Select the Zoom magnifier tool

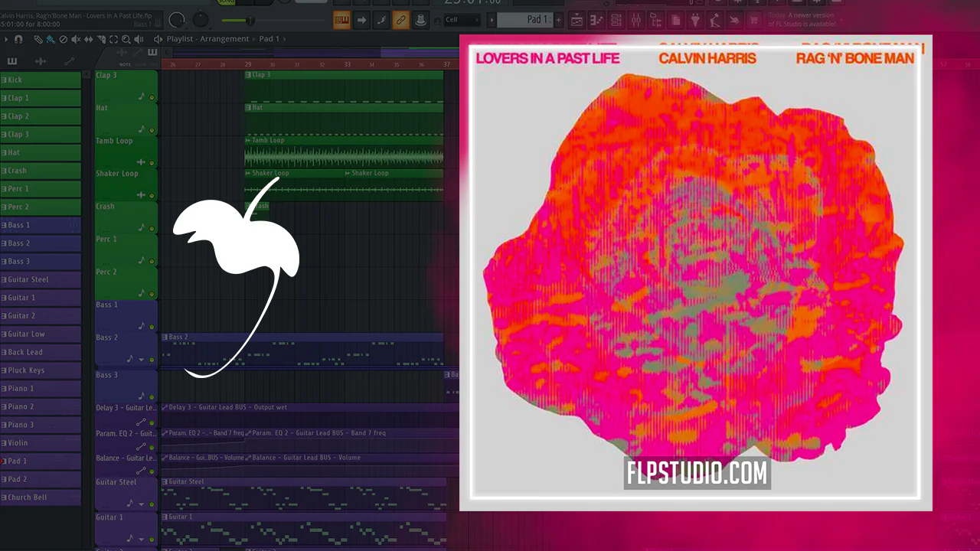coord(126,39)
